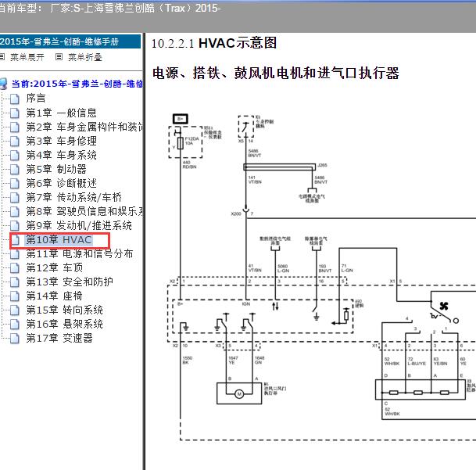
Task: Open 第3章 车身修理
Action: point(61,141)
